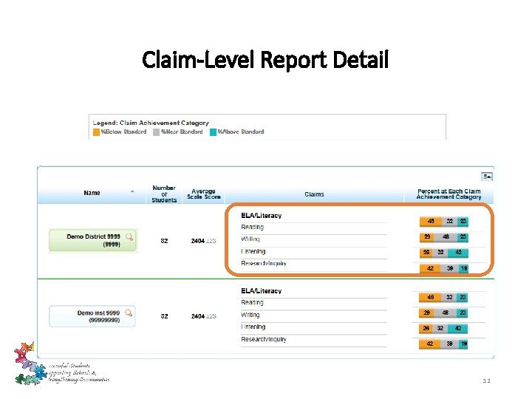Click Demo Inst's Research/Inquiry claim row
This screenshot has width=532, height=399.
click(x=314, y=339)
